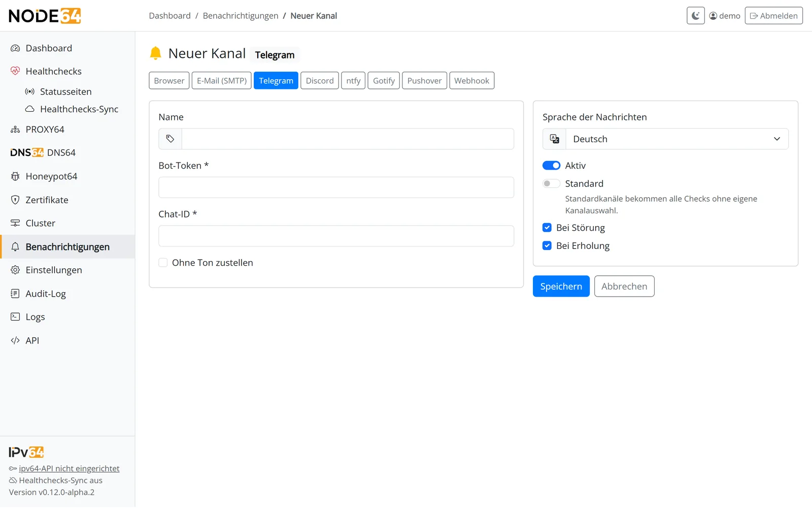Enable the Standard switch
Image resolution: width=812 pixels, height=508 pixels.
pyautogui.click(x=551, y=183)
